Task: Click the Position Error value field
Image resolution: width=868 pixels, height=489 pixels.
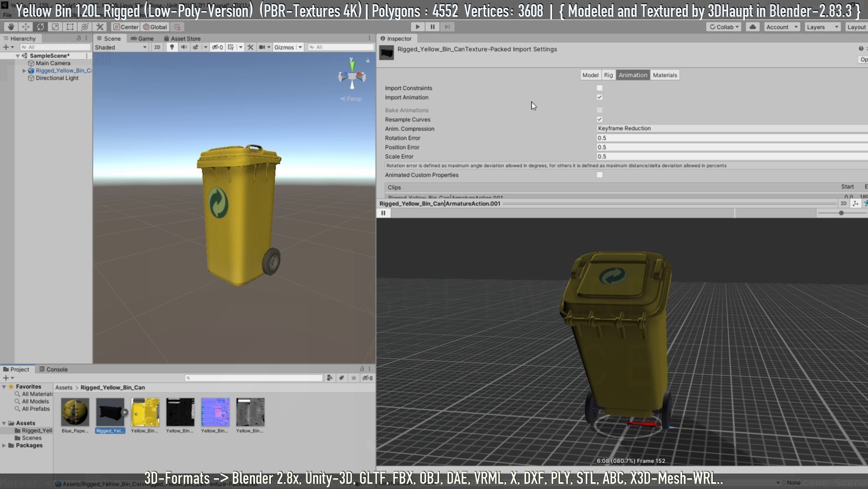Action: [732, 147]
